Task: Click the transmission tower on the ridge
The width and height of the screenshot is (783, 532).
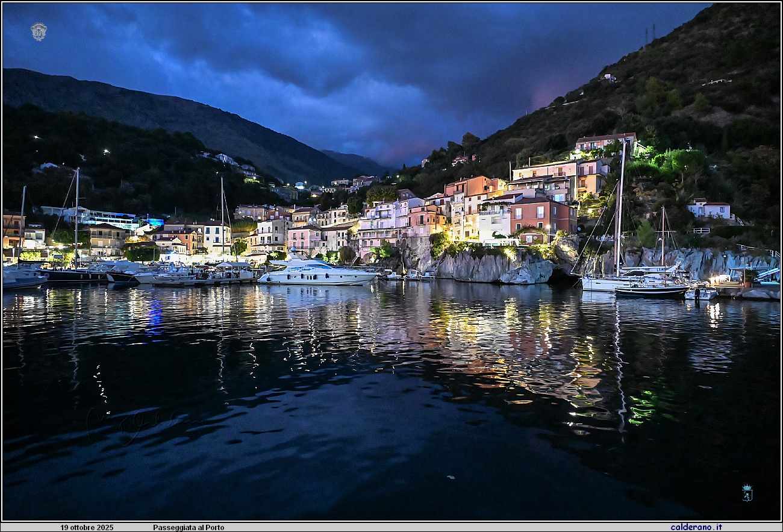Action: click(x=650, y=33)
